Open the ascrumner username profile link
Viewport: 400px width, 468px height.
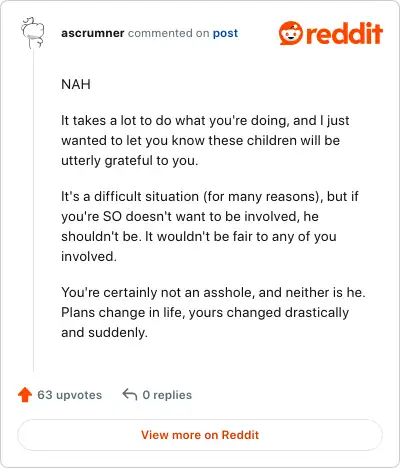click(x=93, y=33)
